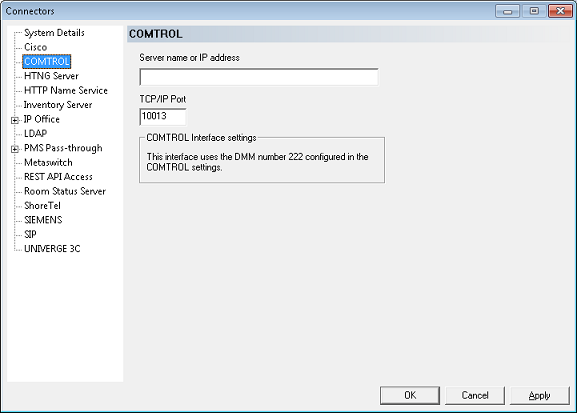Select the Metaswitch connector
Screen dimensions: 577x413
(48, 162)
